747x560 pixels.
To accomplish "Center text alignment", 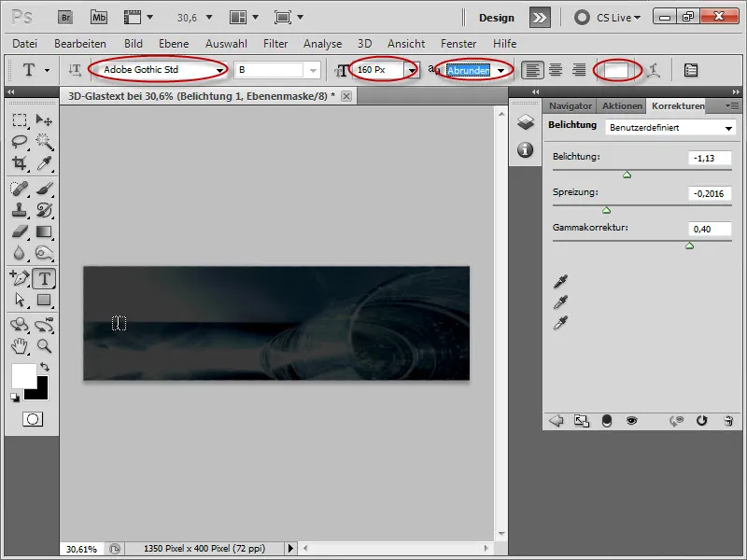I will pyautogui.click(x=556, y=70).
